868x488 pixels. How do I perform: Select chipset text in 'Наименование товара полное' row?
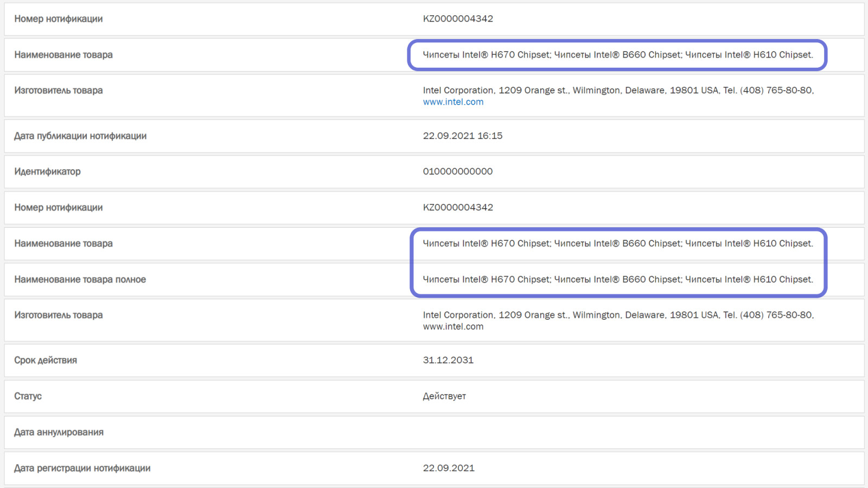(617, 280)
